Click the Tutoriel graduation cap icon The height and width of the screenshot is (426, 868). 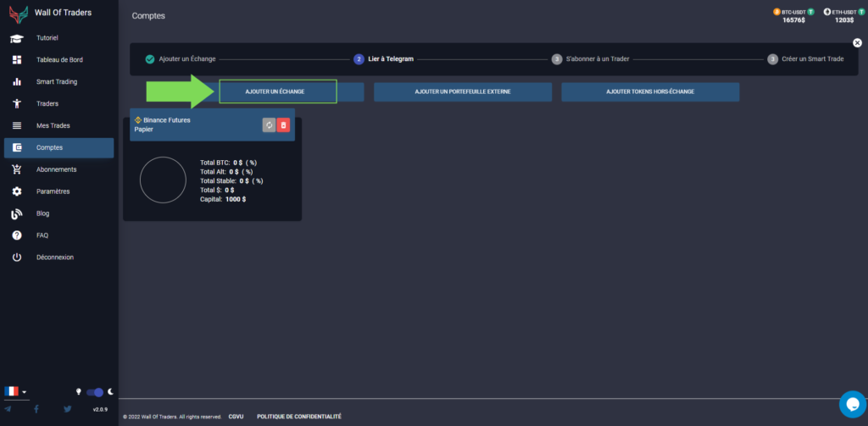pos(17,38)
